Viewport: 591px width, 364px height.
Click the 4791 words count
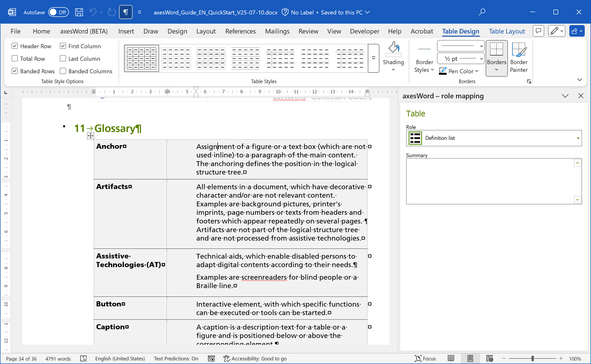(58, 359)
